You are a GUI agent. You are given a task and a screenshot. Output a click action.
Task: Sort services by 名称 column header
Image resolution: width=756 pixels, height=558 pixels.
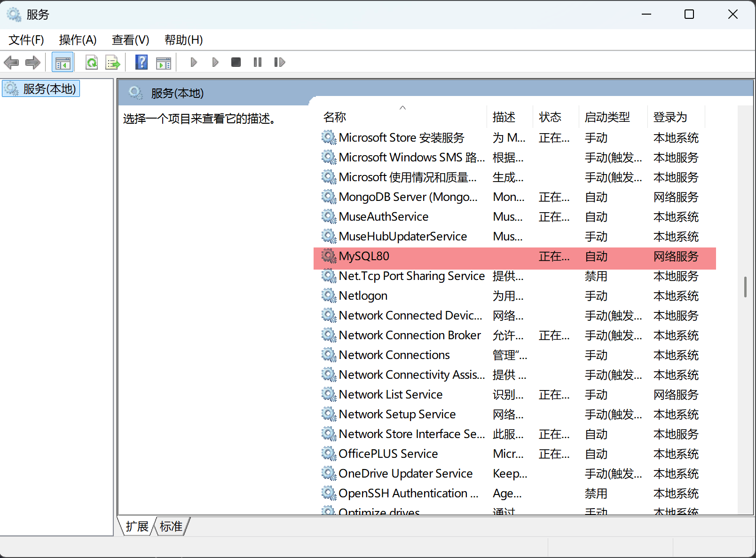(x=335, y=117)
